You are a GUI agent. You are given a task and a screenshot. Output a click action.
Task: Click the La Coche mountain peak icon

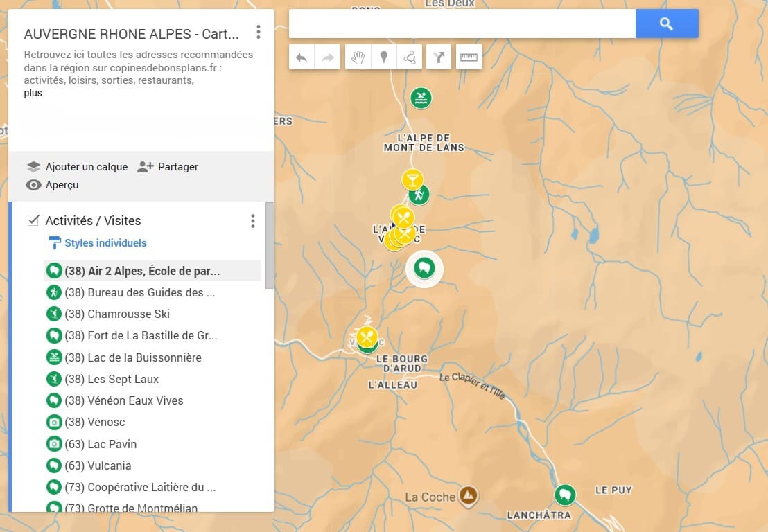tap(469, 495)
